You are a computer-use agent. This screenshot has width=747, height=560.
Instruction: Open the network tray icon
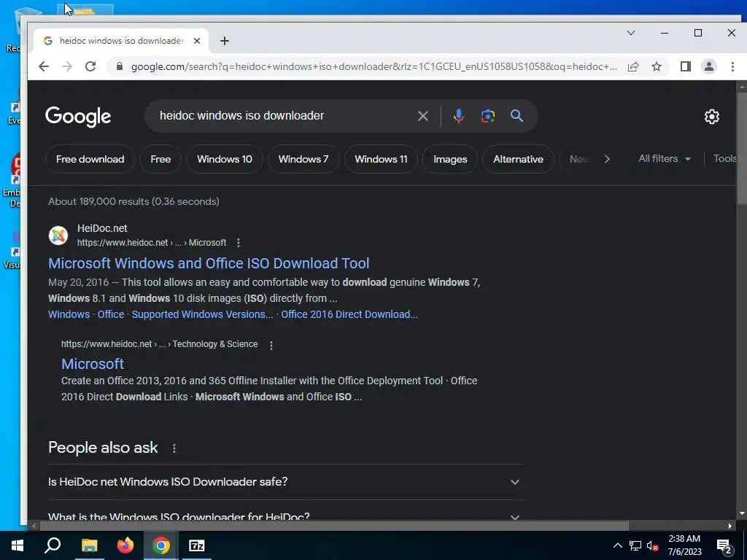pyautogui.click(x=635, y=545)
